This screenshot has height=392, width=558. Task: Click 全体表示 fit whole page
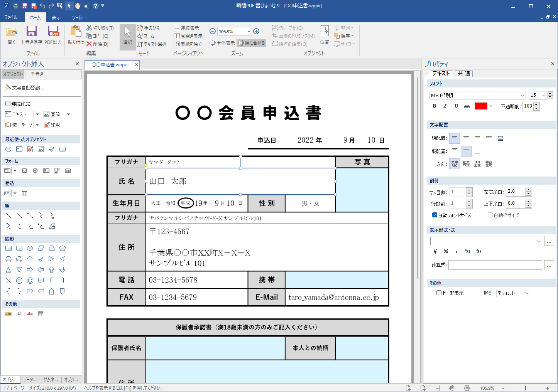[222, 43]
